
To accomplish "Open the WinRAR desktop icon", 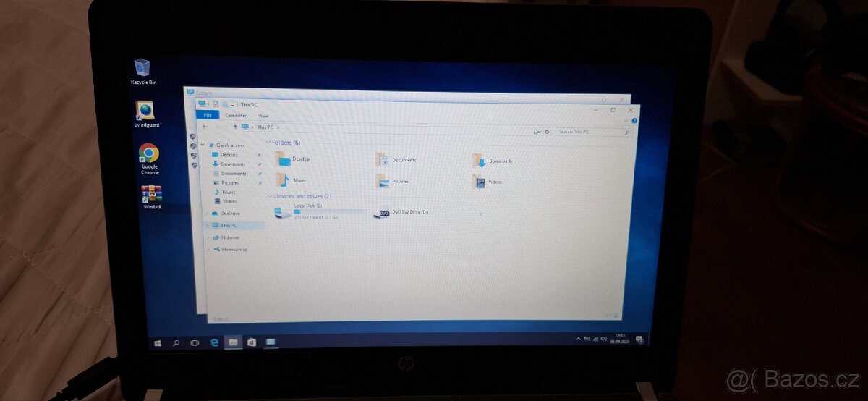I will coord(151,197).
